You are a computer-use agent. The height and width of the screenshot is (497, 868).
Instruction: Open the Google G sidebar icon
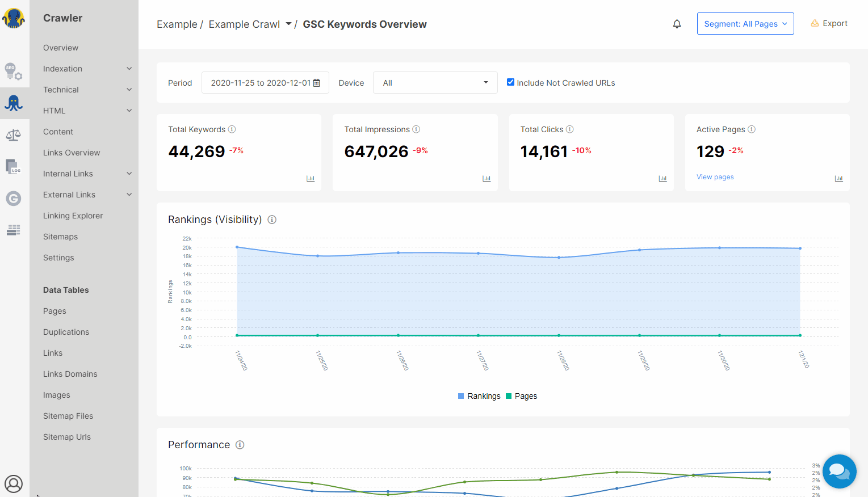[14, 199]
